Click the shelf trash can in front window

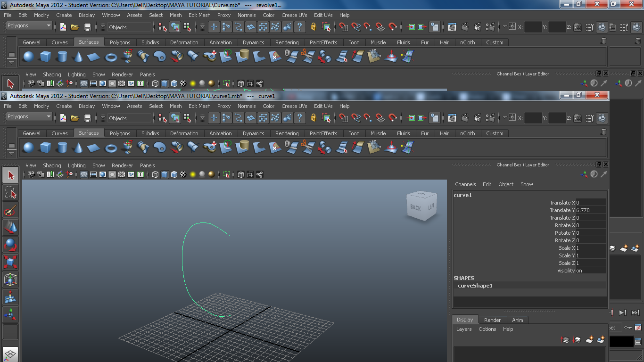pos(603,132)
